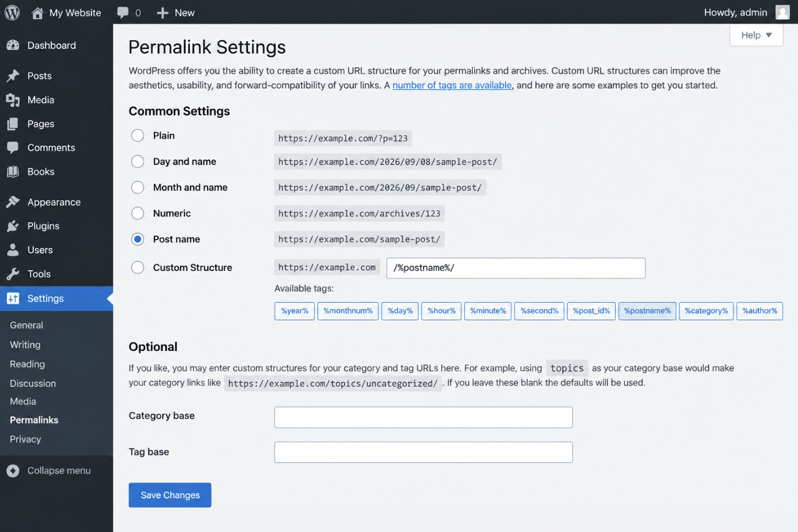Click the Collapse menu arrow icon
Viewport: 798px width, 532px height.
[13, 471]
